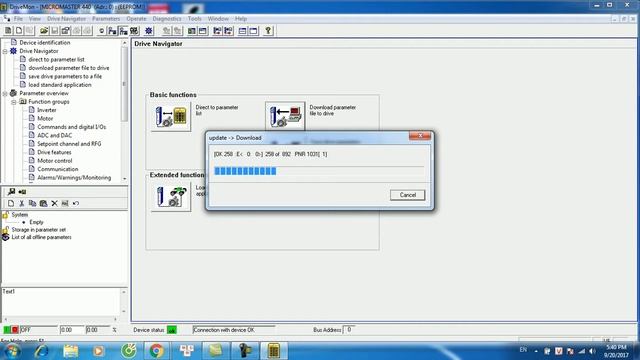Click the delete X icon in lower-left panel
The image size is (640, 360).
54,203
